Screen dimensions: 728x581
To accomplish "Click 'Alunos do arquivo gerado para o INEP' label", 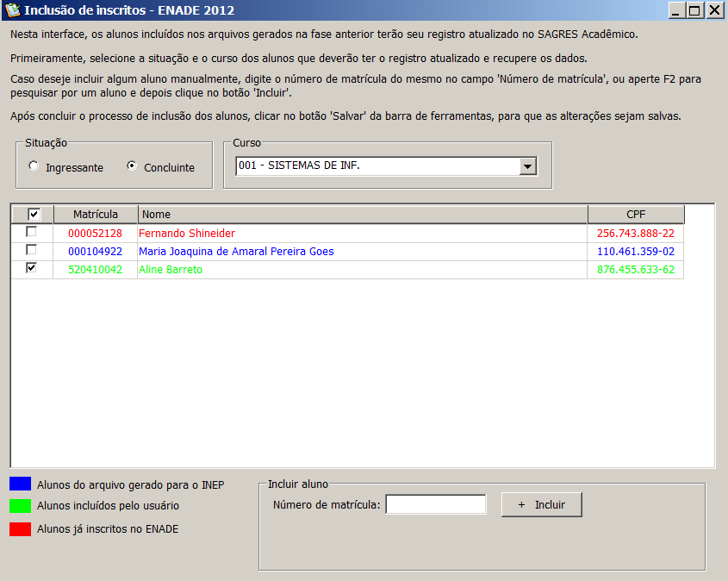I will (130, 484).
